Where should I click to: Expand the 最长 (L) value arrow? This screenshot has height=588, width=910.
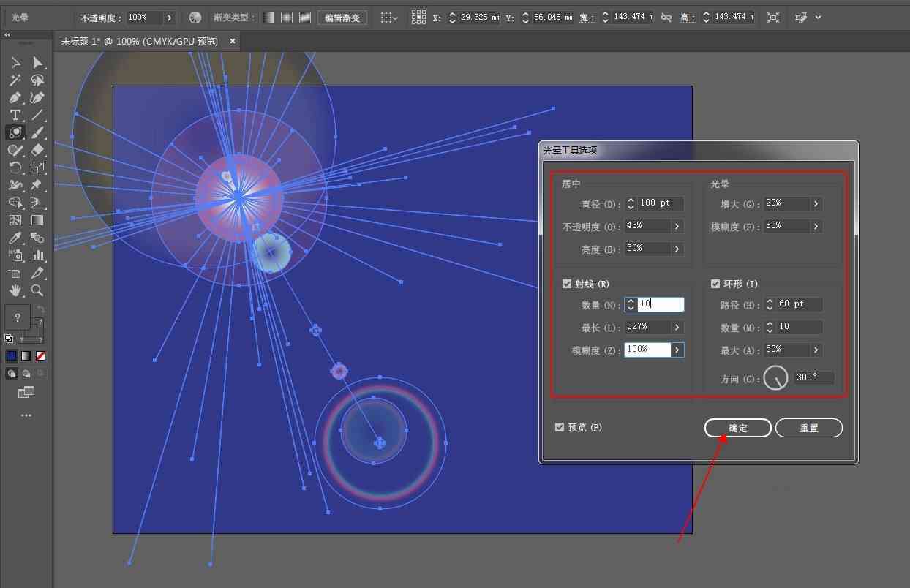point(677,328)
